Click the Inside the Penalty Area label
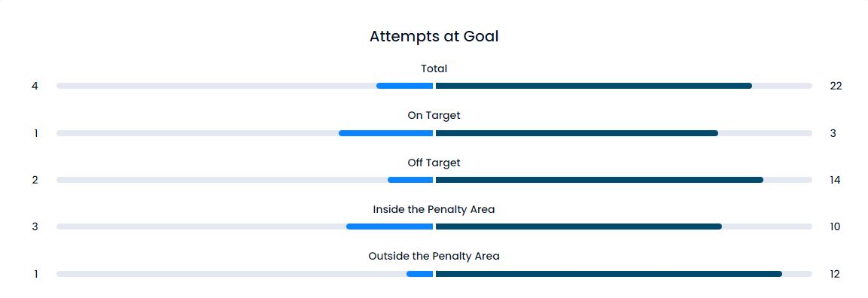Screen dimensions: 868x298 434,209
